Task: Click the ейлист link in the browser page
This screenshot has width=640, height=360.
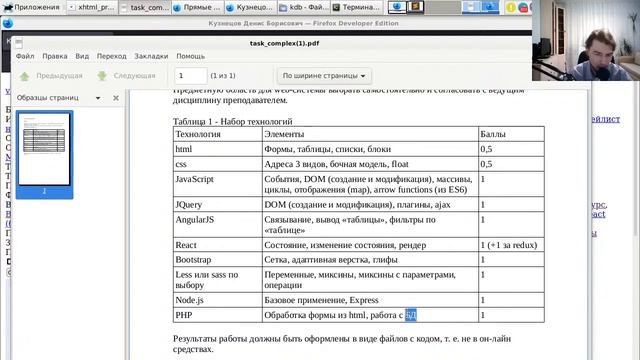Action: pos(605,119)
